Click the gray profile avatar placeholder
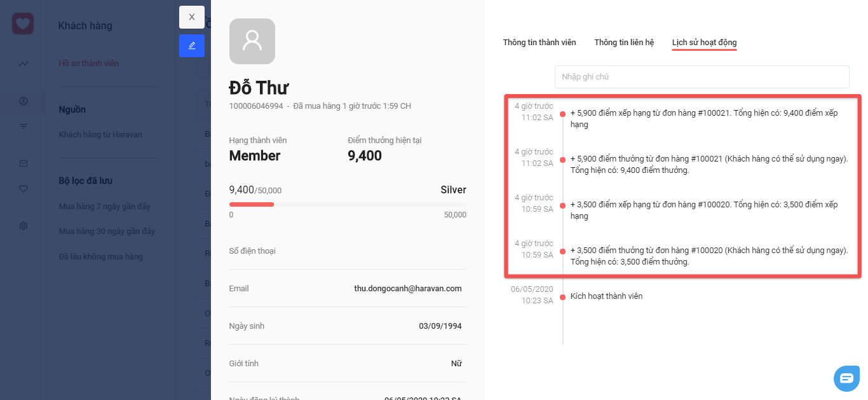Screen dimensions: 868x400 click(252, 41)
